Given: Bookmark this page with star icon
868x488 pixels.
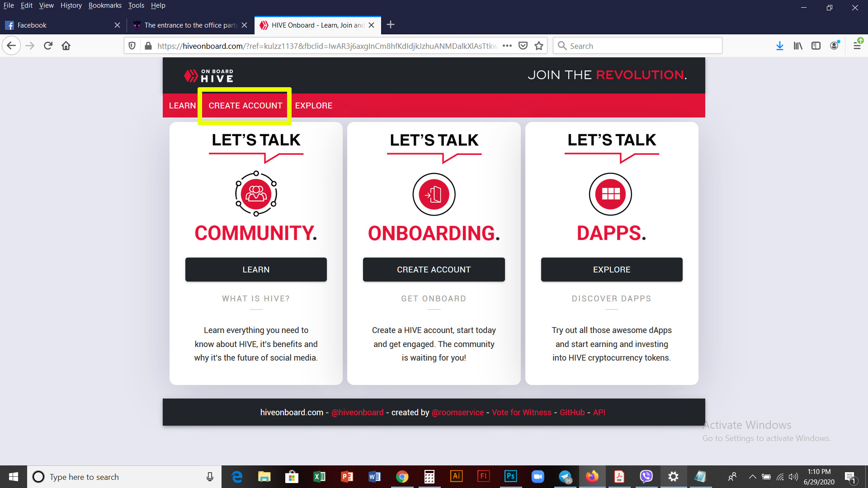Looking at the screenshot, I should tap(539, 46).
